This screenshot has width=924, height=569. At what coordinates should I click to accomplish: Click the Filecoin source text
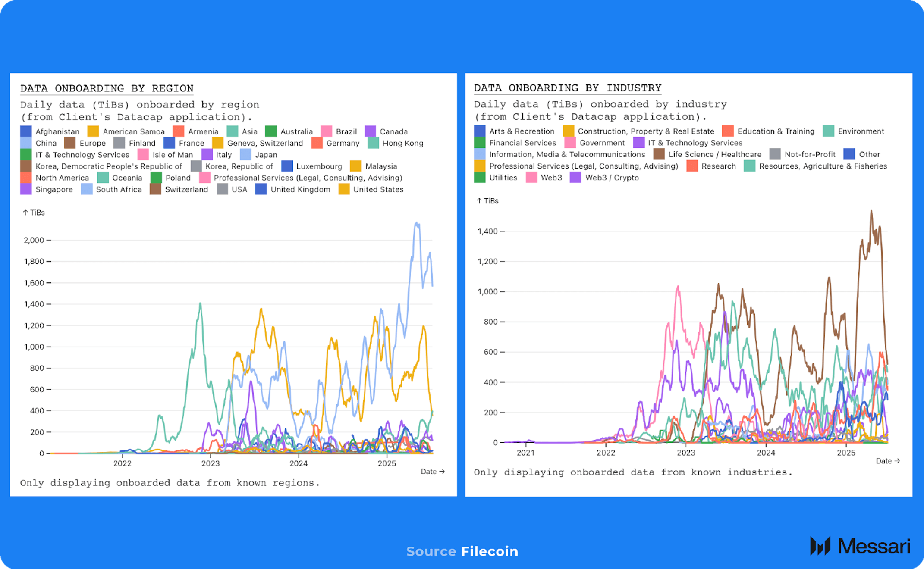(490, 551)
